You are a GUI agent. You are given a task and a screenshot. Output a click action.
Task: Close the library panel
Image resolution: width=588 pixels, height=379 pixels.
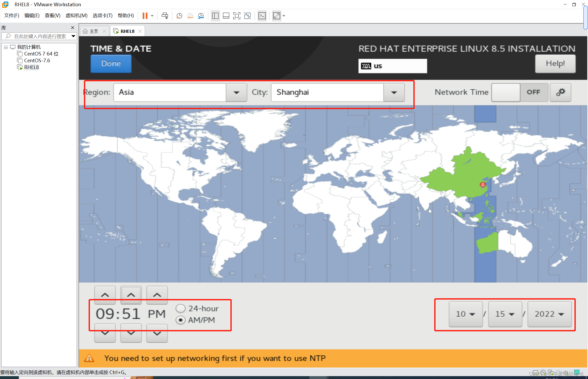(x=73, y=28)
